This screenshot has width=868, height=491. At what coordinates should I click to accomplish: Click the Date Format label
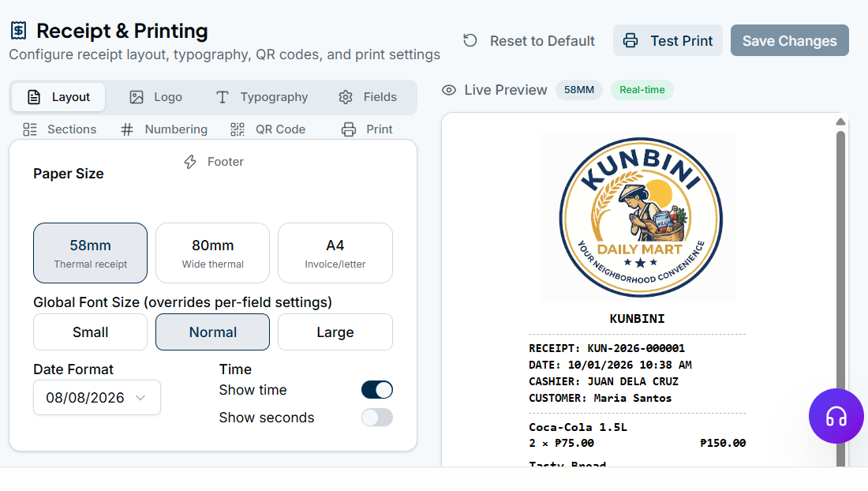pyautogui.click(x=73, y=369)
